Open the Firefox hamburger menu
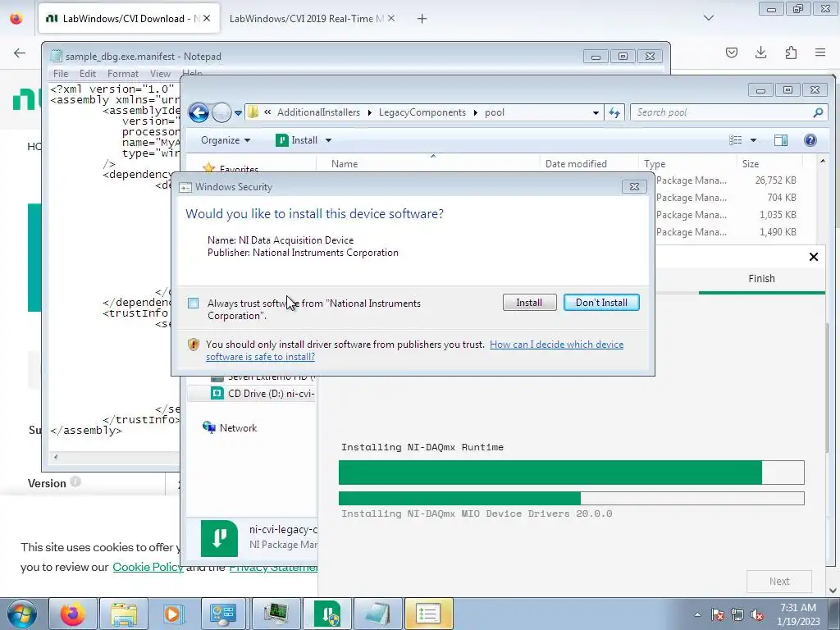The height and width of the screenshot is (630, 840). point(820,52)
